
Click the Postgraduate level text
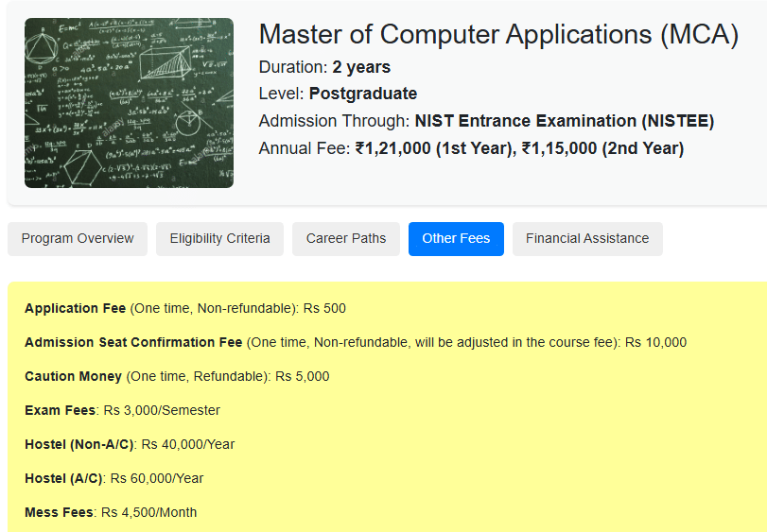click(x=363, y=94)
